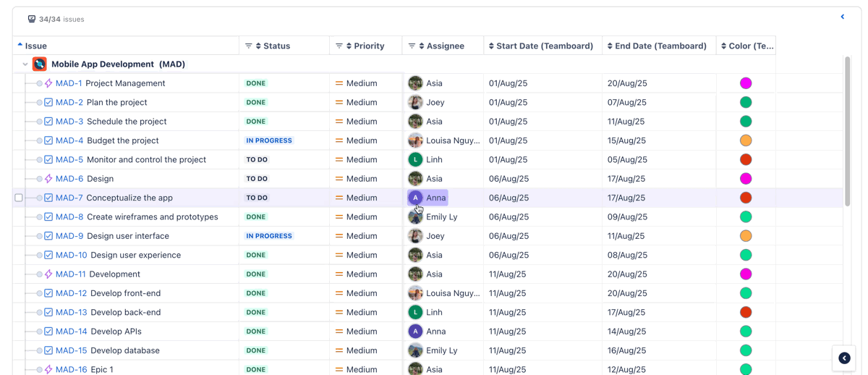
Task: Click the filter icon in Priority column header
Action: coord(339,46)
